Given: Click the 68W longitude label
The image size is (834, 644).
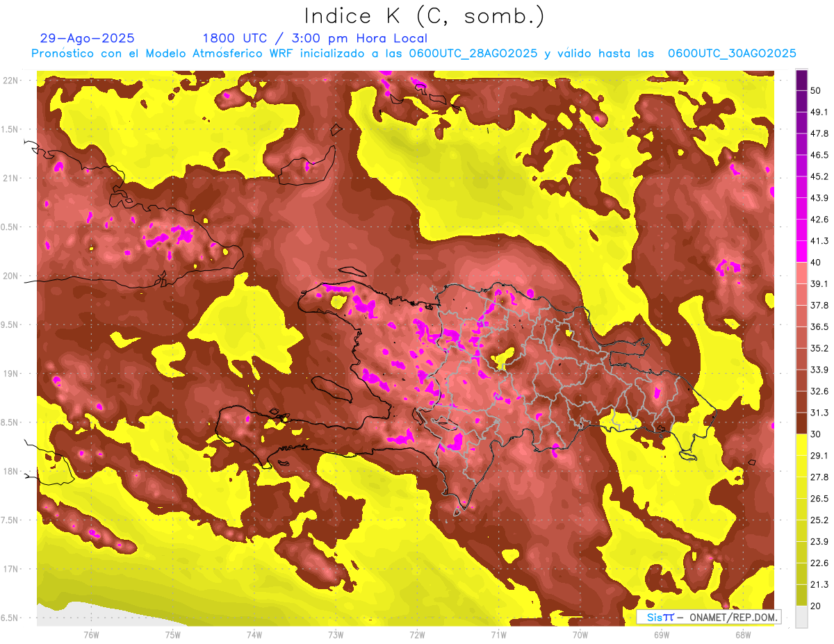Looking at the screenshot, I should click(743, 634).
